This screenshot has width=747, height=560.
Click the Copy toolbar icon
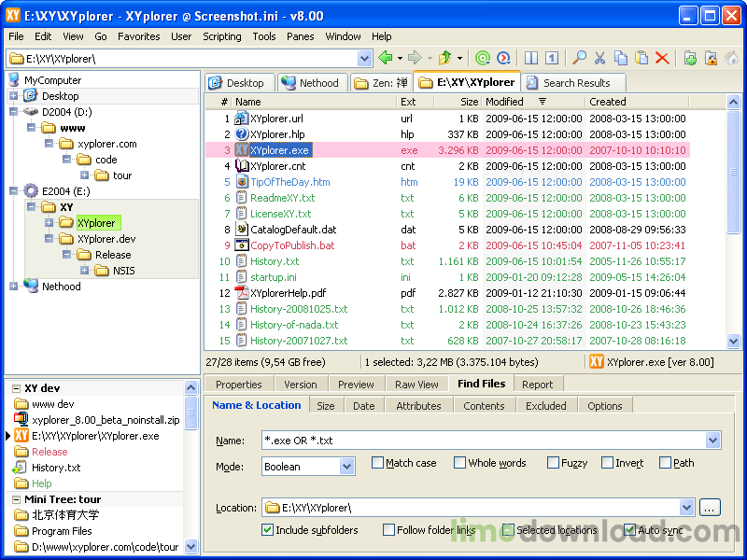(x=621, y=58)
